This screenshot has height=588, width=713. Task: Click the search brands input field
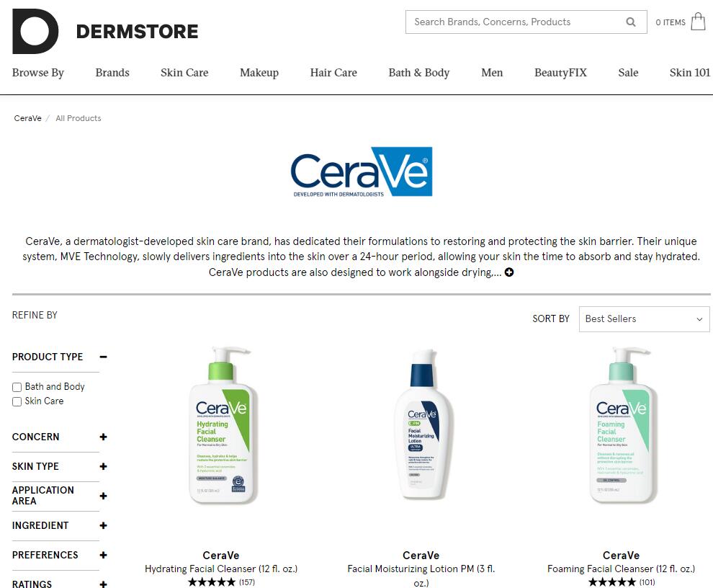pyautogui.click(x=516, y=22)
